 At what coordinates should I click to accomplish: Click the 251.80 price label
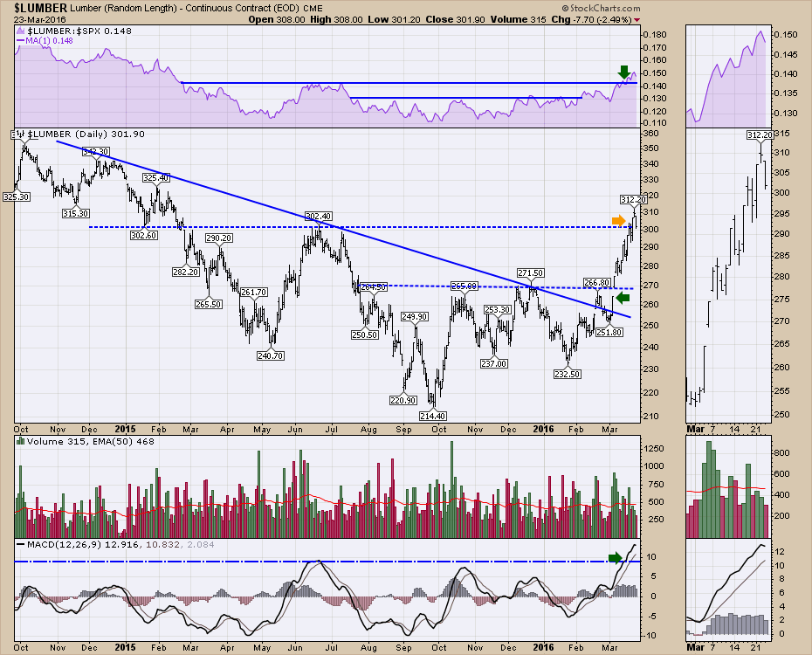pos(609,332)
